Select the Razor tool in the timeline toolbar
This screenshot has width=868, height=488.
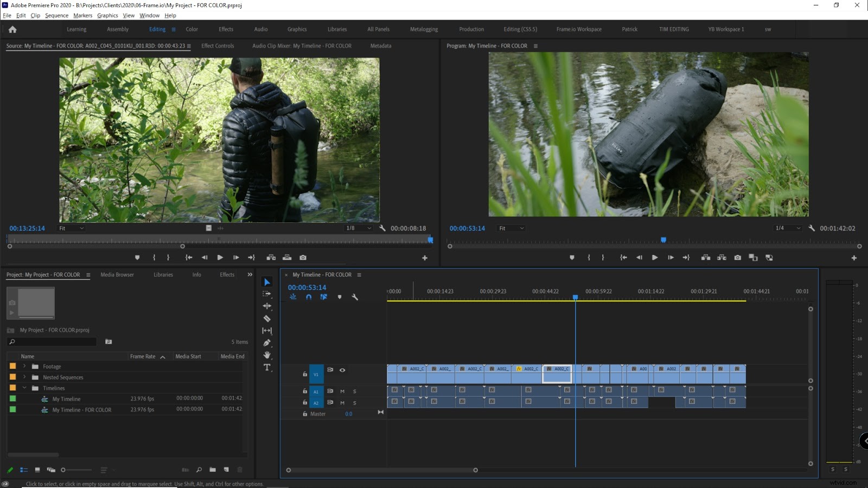[267, 319]
